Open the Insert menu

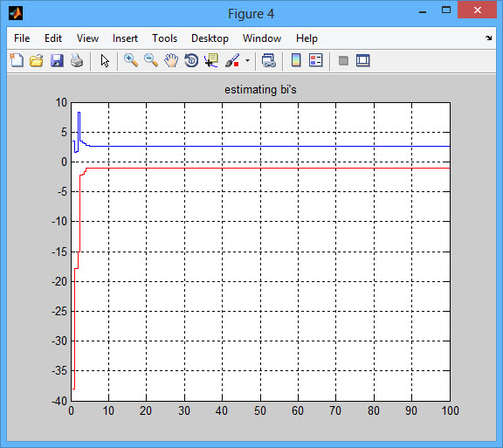click(125, 38)
